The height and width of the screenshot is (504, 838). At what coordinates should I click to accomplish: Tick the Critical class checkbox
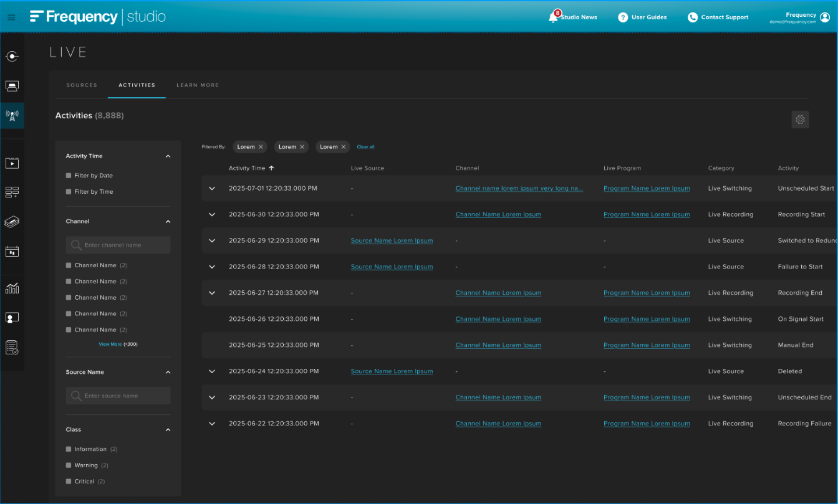[69, 482]
